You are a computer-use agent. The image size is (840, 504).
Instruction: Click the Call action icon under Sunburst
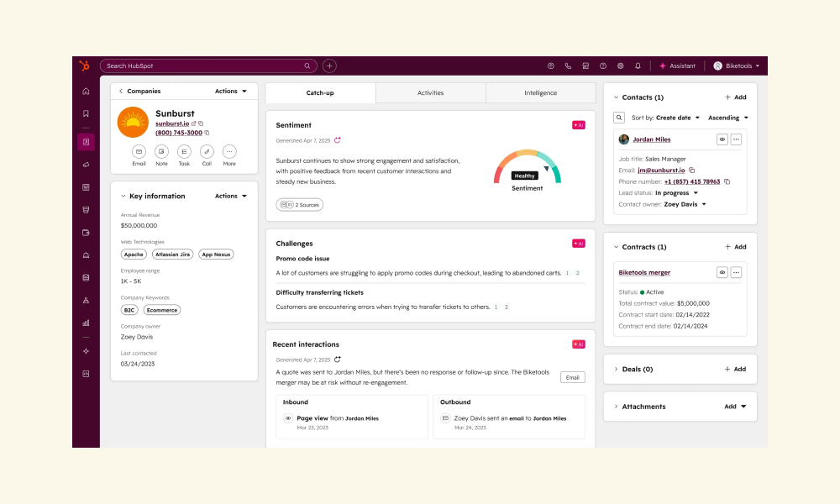[x=207, y=151]
